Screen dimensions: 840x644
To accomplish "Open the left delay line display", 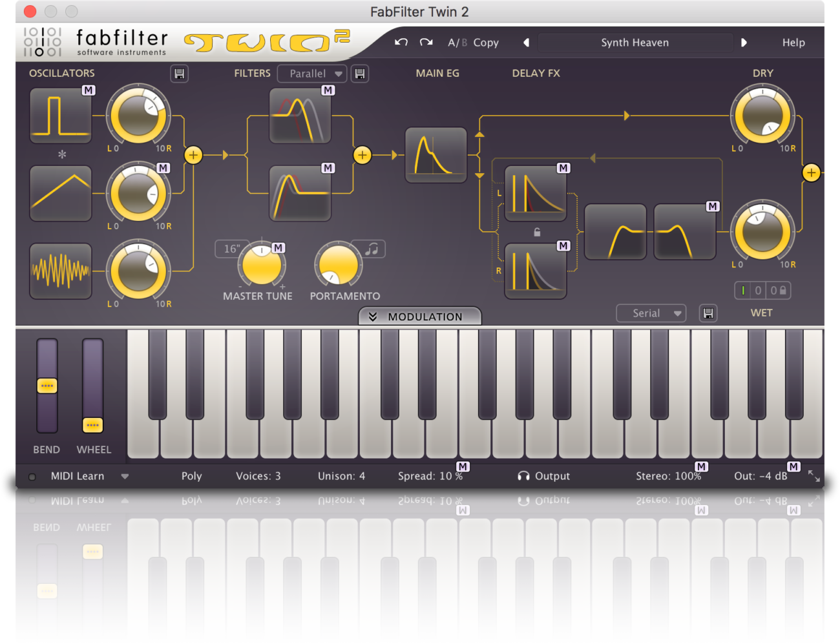I will (536, 194).
